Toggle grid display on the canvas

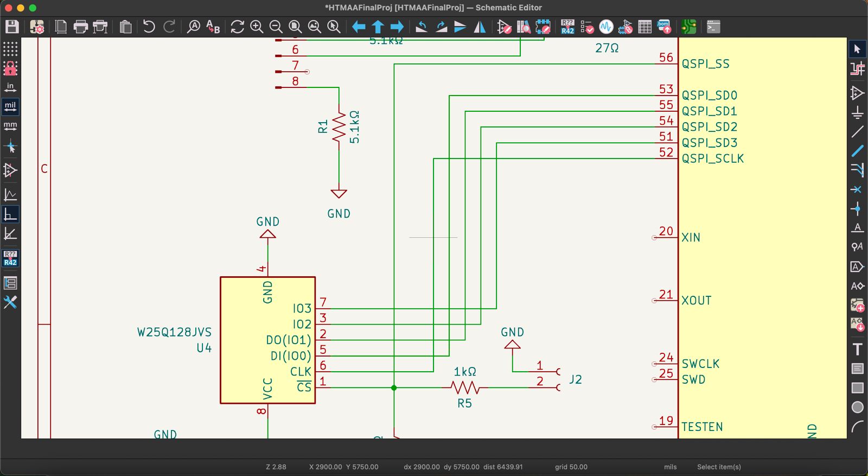tap(10, 49)
